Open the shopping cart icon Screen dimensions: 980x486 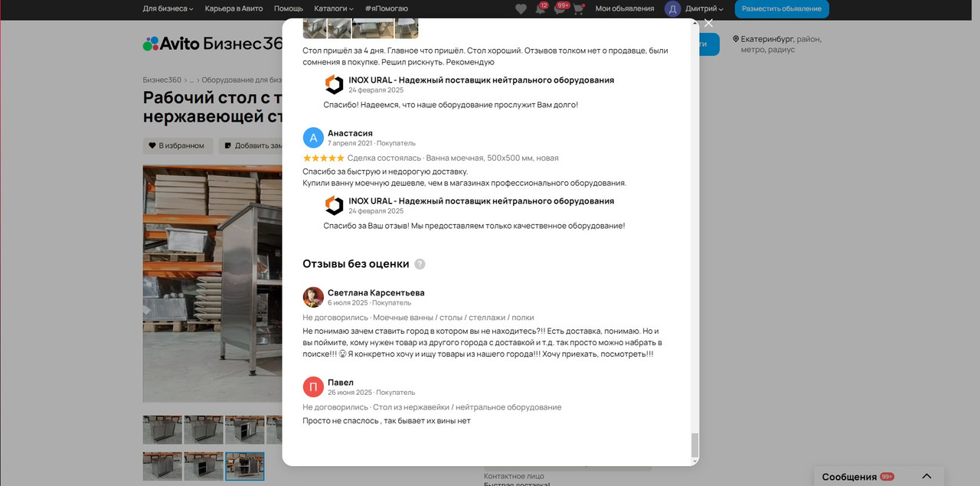[x=579, y=8]
